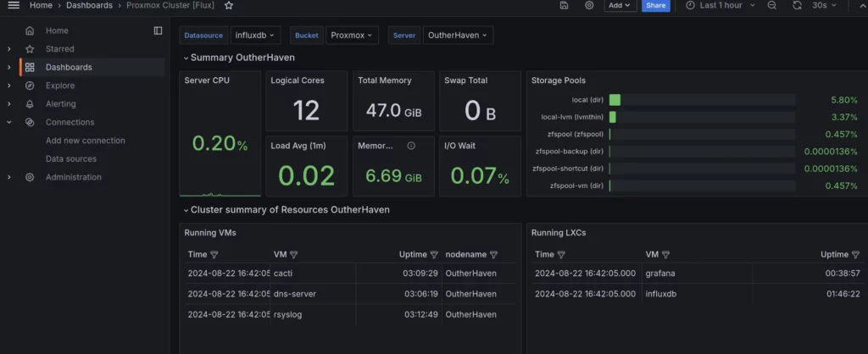Filter Running LXCs by VM column
Screen dimensions: 868x354
click(x=666, y=254)
